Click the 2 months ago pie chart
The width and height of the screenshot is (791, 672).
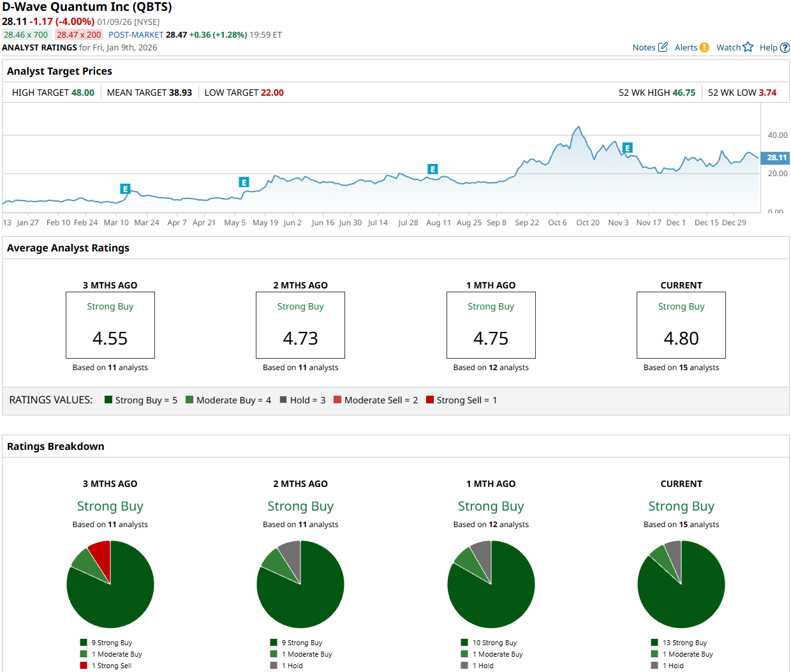point(300,584)
